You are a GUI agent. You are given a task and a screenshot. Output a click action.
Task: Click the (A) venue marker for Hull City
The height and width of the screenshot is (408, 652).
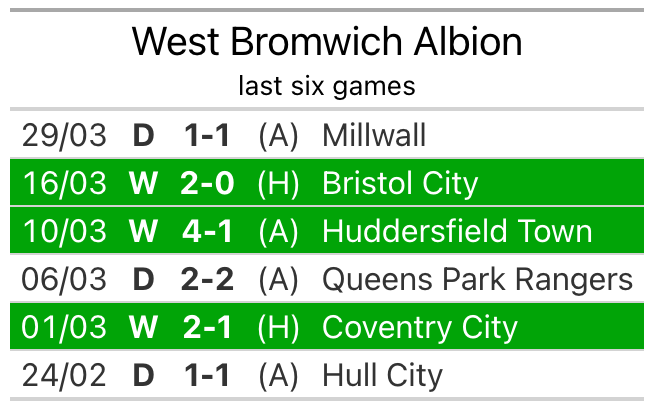point(278,376)
